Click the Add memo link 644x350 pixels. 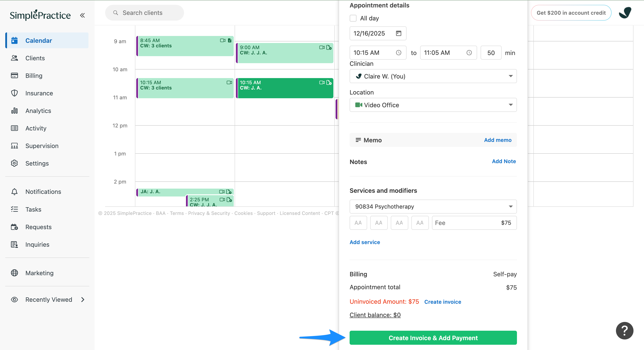(x=497, y=140)
